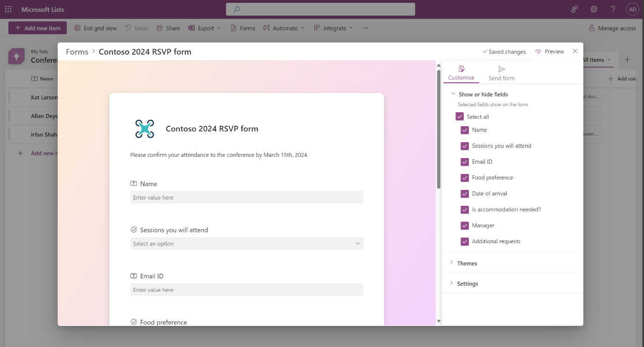This screenshot has width=644, height=347.
Task: Preview the Contoso 2024 RSVP form
Action: (x=549, y=51)
